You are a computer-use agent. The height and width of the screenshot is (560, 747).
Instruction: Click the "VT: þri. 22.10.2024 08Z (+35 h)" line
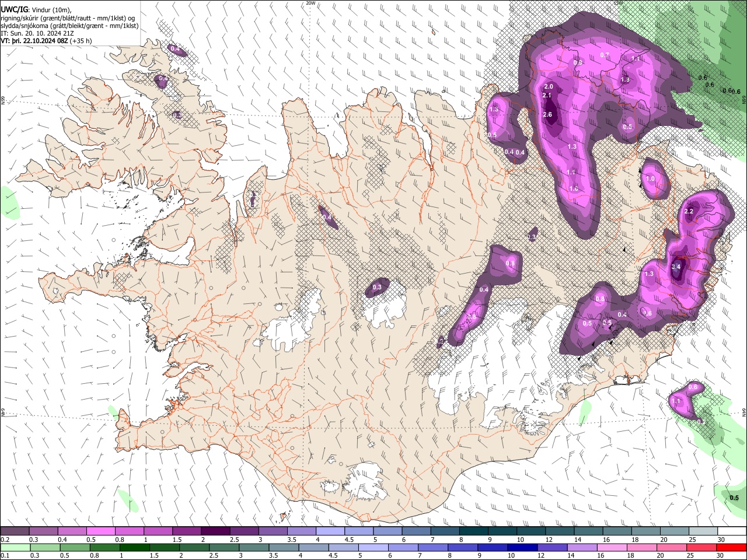(47, 41)
